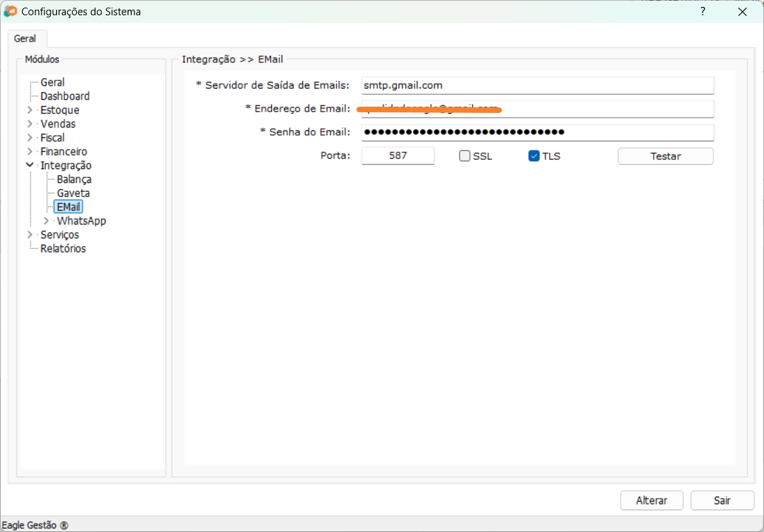Open the Balança integration settings
764x532 pixels.
click(74, 179)
